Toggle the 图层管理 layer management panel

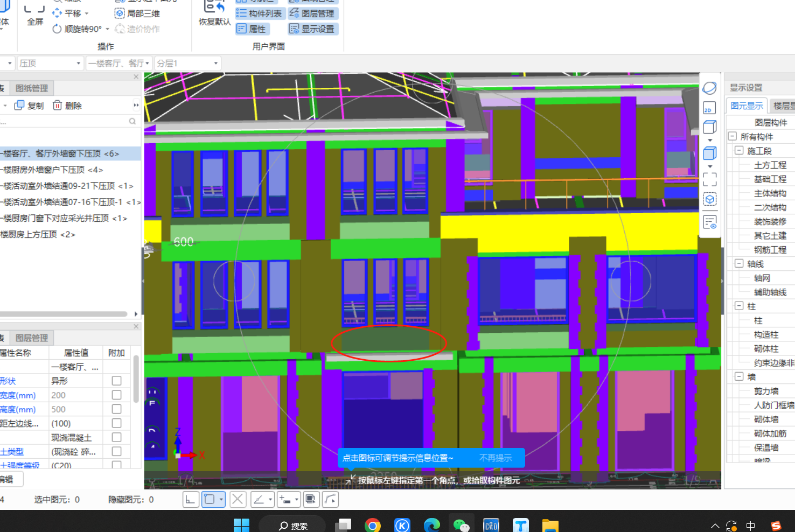click(x=312, y=13)
